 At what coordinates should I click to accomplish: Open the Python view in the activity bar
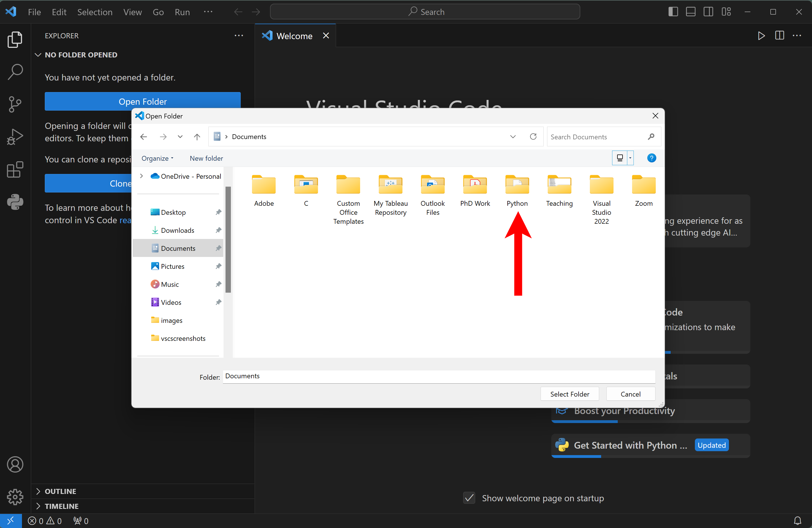pos(15,202)
